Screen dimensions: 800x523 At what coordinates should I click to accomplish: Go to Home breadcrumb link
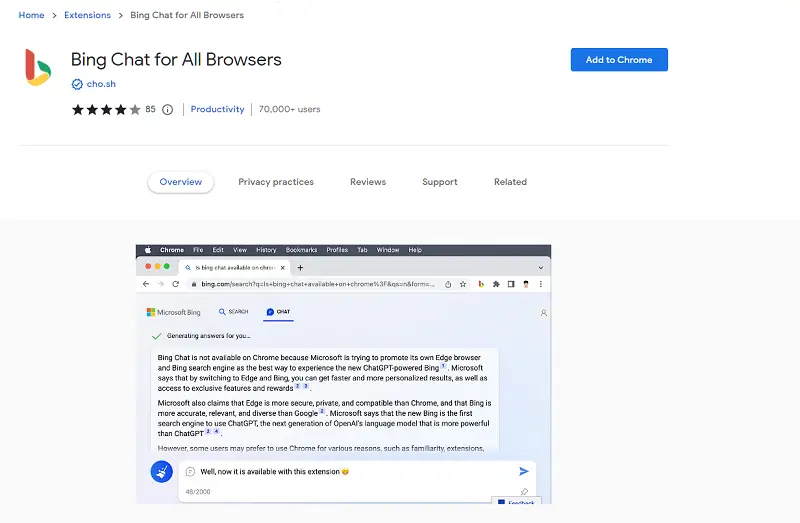pyautogui.click(x=31, y=15)
